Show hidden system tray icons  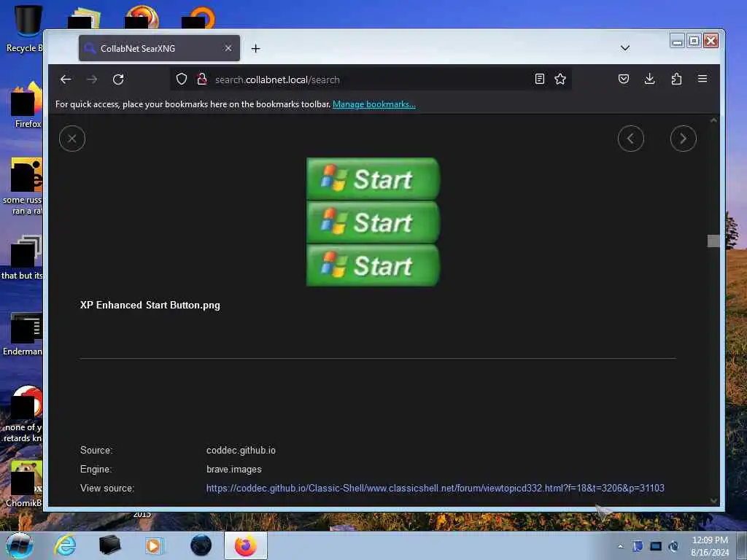(620, 547)
